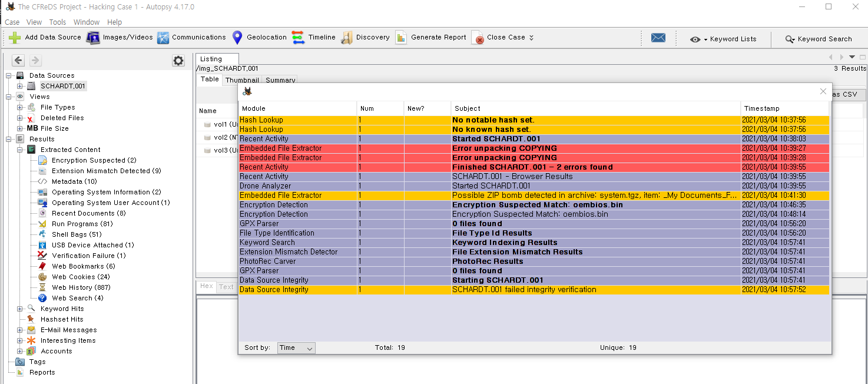Expand the File Size node
Screen dimensions: 868x384
pyautogui.click(x=20, y=128)
